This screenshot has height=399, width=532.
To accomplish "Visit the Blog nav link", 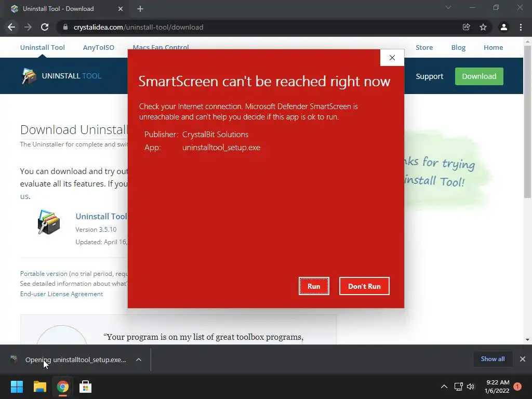I will click(458, 47).
